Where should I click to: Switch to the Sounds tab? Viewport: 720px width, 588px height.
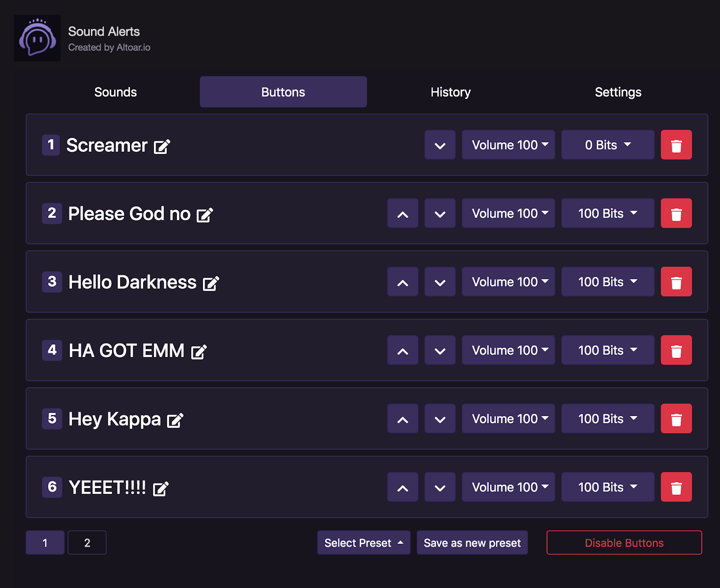click(115, 92)
